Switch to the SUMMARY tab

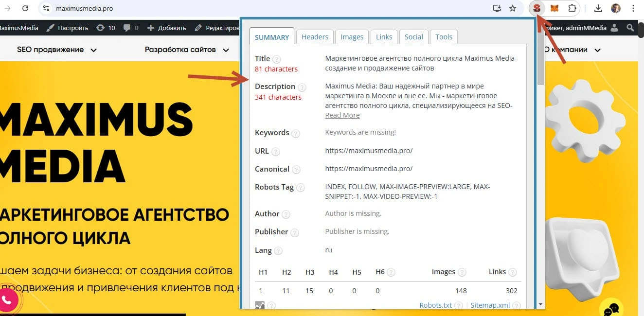pos(272,37)
